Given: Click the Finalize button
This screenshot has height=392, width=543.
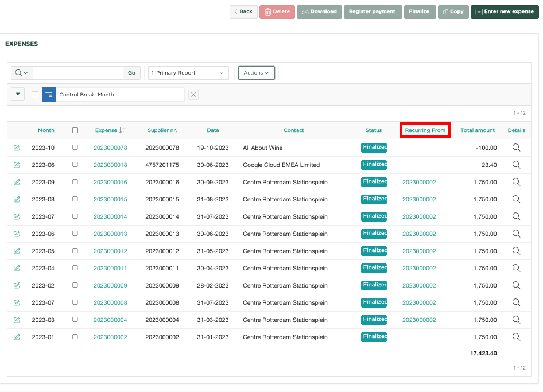Looking at the screenshot, I should [x=420, y=12].
